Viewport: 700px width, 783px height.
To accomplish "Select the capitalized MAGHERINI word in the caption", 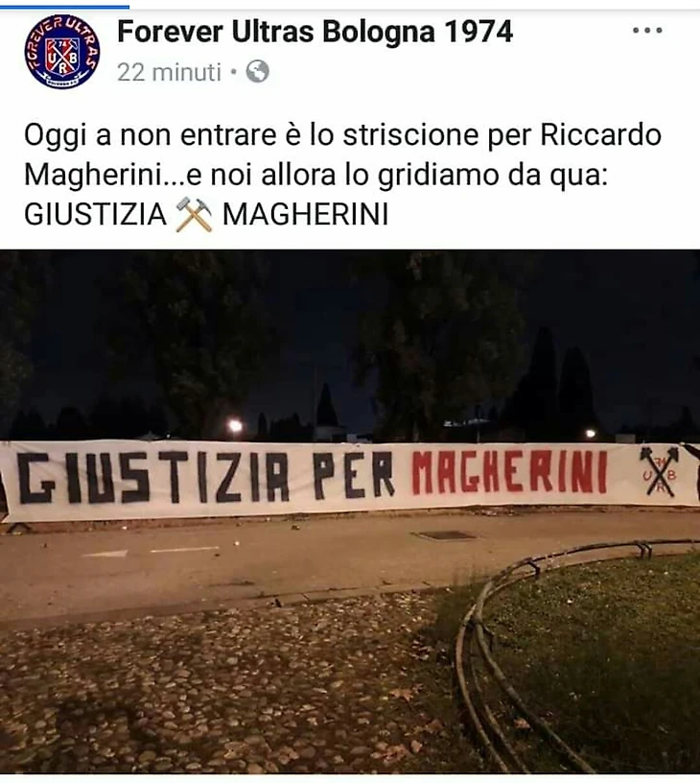I will tap(305, 215).
